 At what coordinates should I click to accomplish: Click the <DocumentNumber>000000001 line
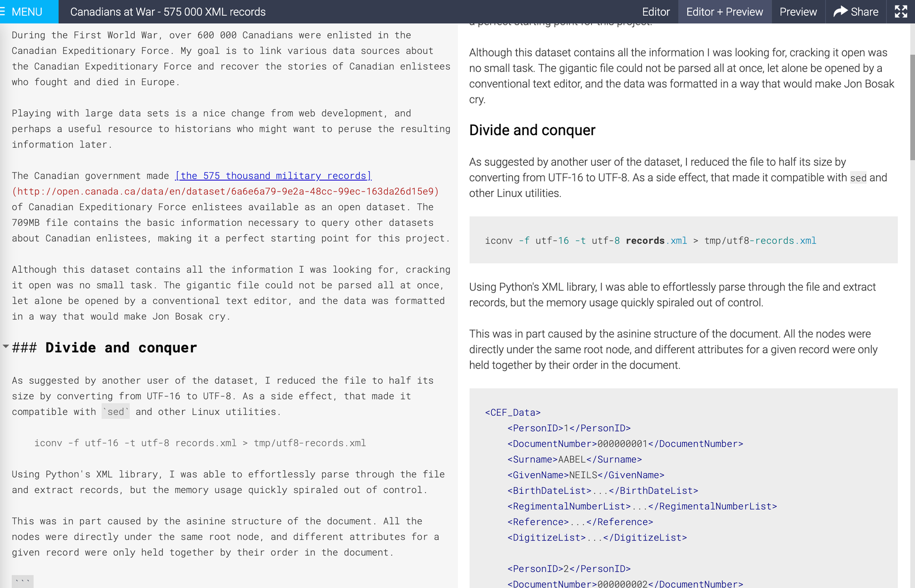click(x=625, y=444)
